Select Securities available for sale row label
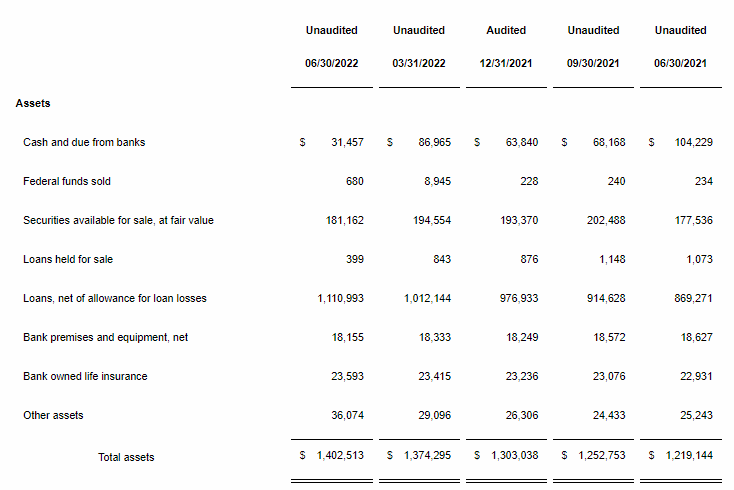 point(118,220)
